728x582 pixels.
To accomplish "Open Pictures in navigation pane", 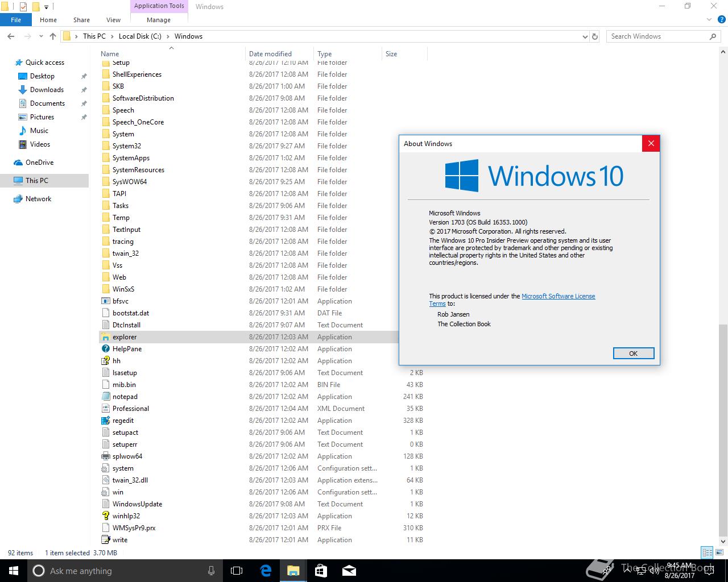I will [42, 117].
